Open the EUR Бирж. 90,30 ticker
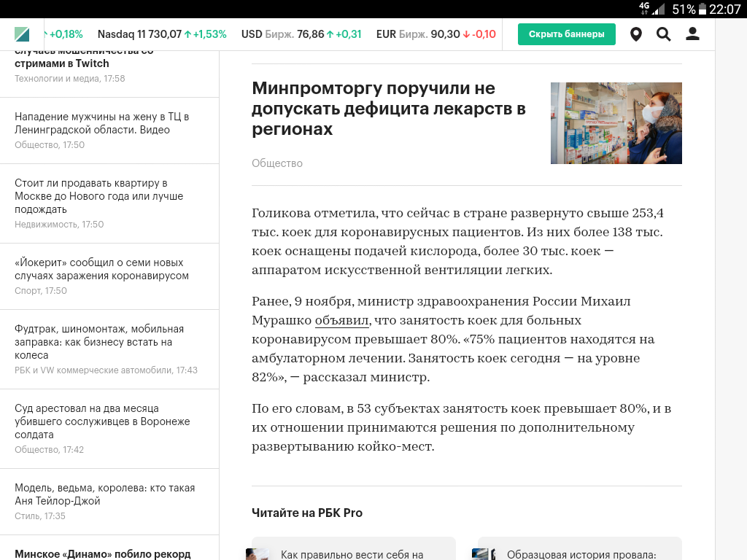 click(436, 34)
